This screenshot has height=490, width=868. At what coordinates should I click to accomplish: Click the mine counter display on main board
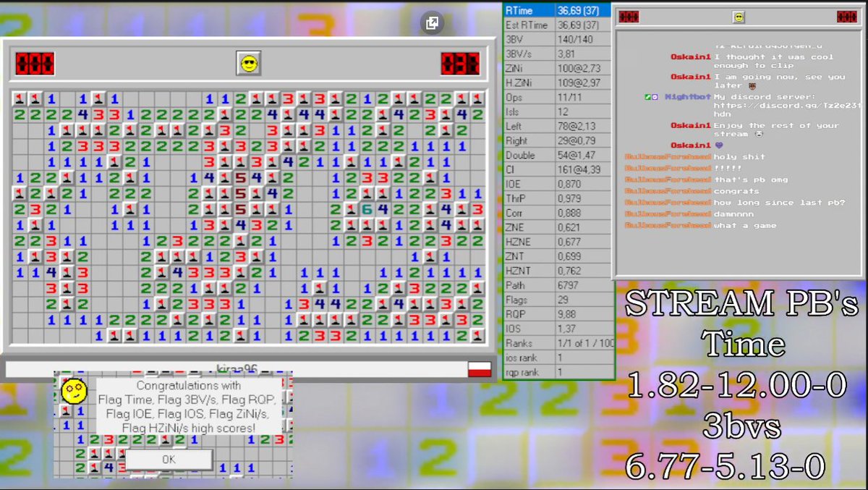pyautogui.click(x=35, y=64)
